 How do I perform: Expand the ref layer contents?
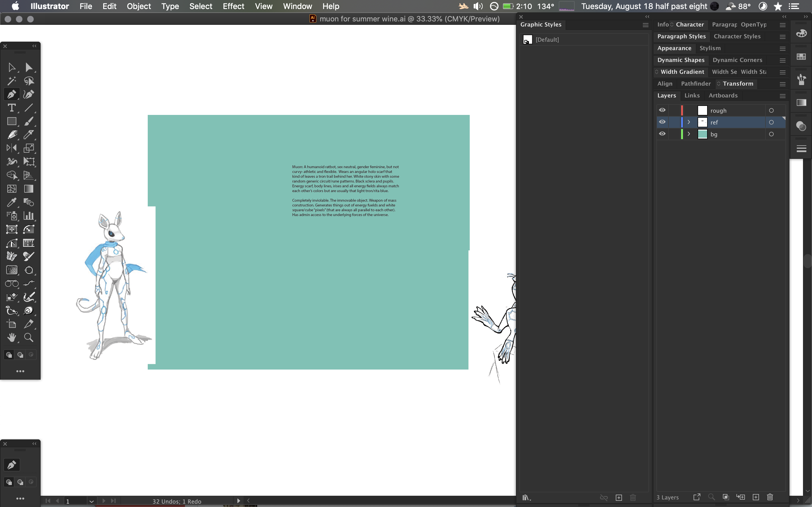pos(689,122)
